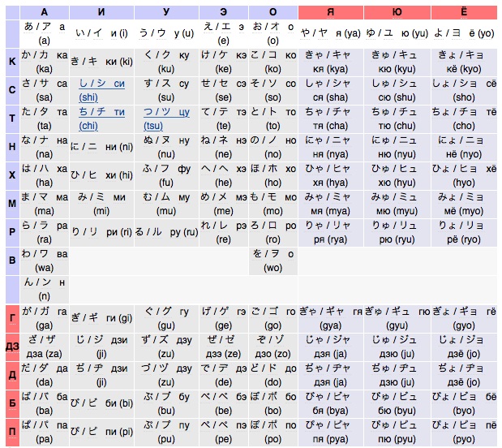This screenshot has height=448, width=502.
Task: Select the ги (gi) cell
Action: pos(101,318)
